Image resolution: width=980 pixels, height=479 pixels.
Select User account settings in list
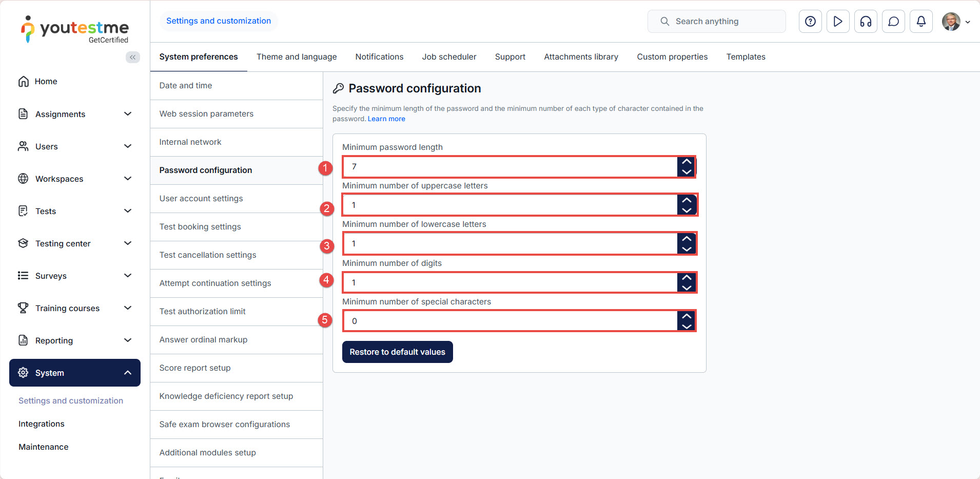coord(201,199)
